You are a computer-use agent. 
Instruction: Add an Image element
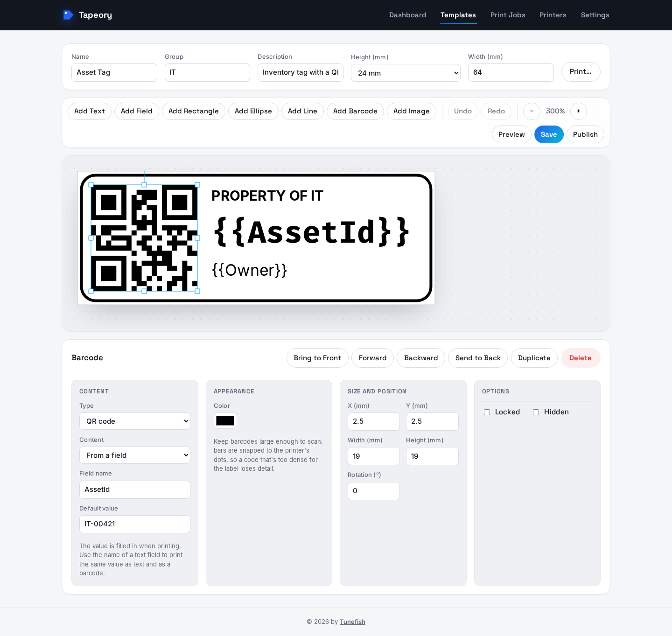tap(412, 111)
